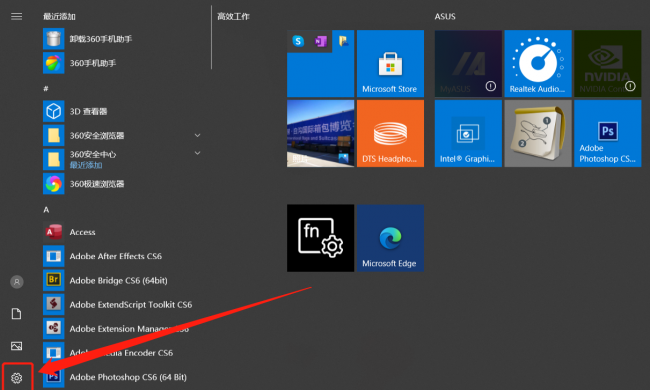Open the Skype icon in folder tile

[x=298, y=41]
